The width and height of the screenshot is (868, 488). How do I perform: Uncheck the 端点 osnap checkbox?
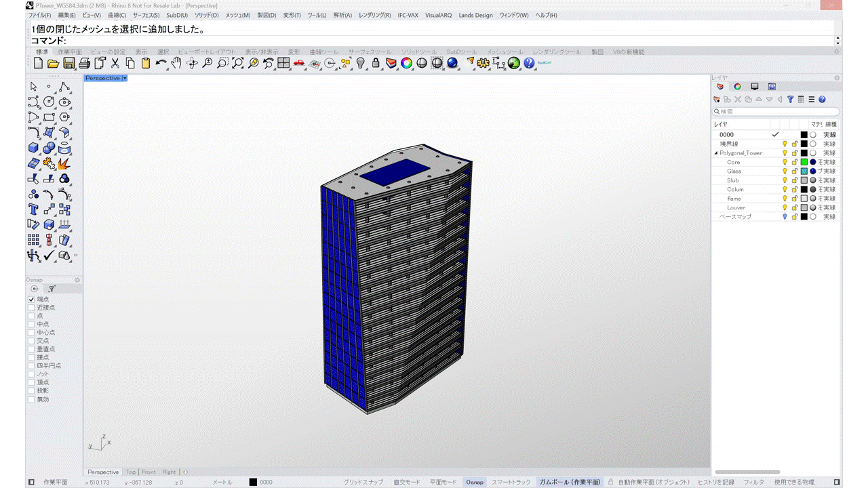pyautogui.click(x=31, y=299)
